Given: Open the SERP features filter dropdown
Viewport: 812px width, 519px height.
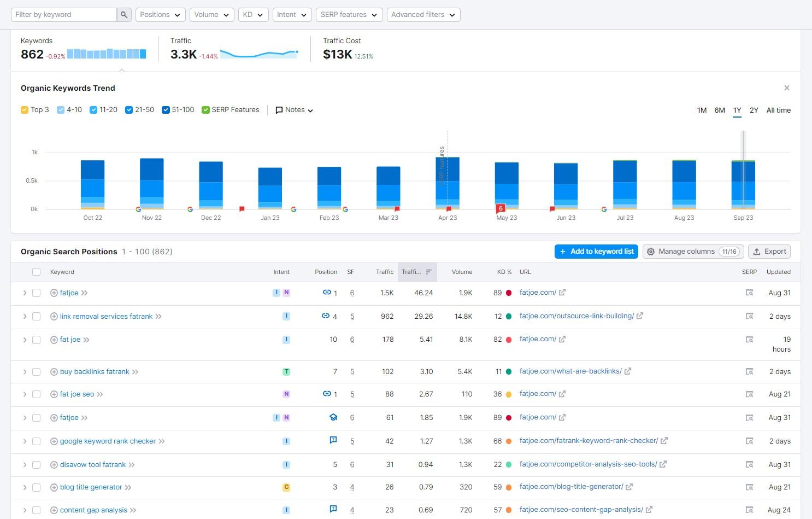Looking at the screenshot, I should 349,15.
